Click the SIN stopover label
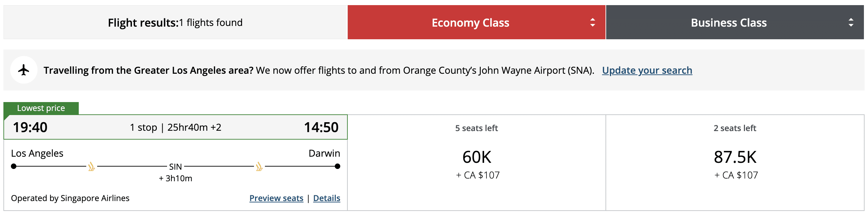The height and width of the screenshot is (213, 868). point(176,167)
